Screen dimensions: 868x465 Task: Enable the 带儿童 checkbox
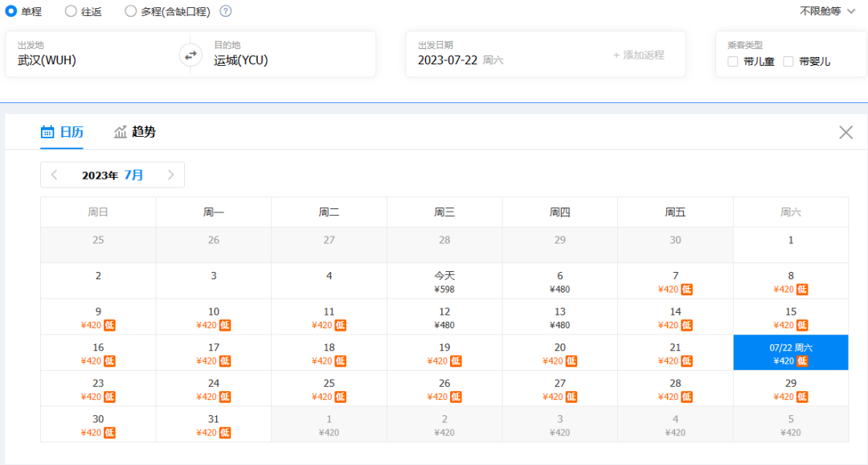(732, 61)
